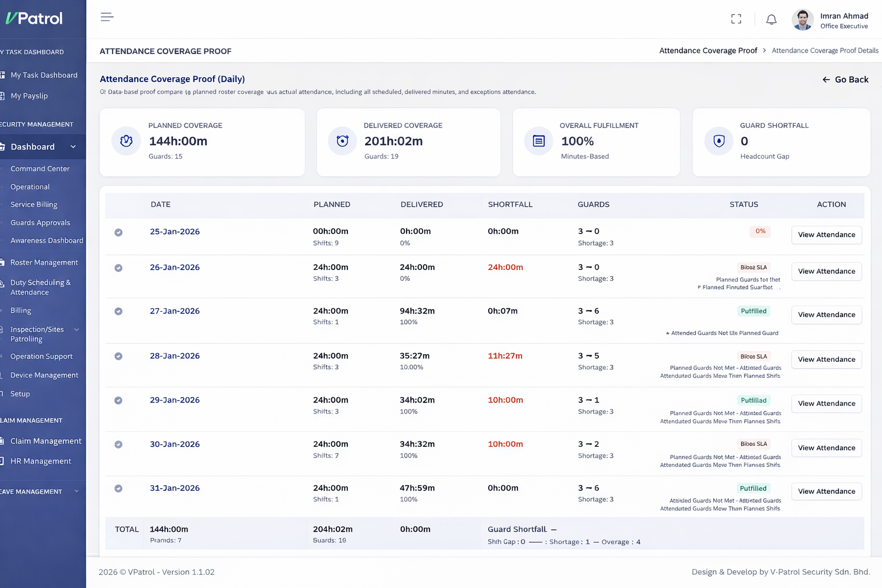The height and width of the screenshot is (588, 882).
Task: Collapse the Dashboard section in sidebar
Action: pyautogui.click(x=73, y=146)
